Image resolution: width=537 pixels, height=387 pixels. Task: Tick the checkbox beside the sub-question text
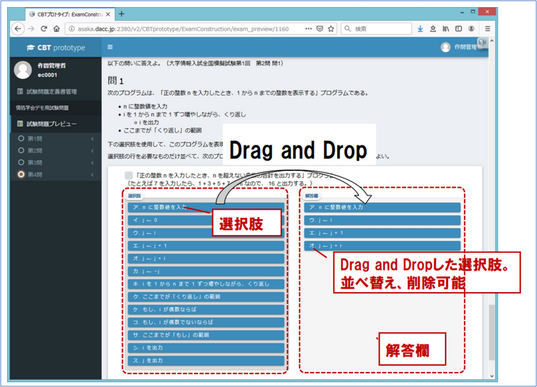coord(129,175)
